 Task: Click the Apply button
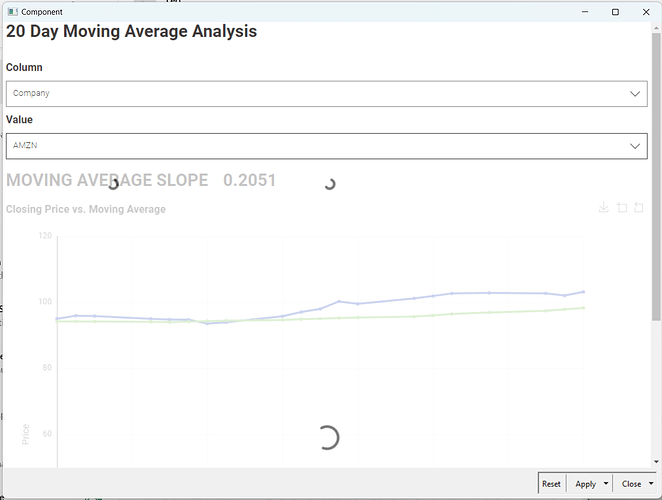pos(585,484)
